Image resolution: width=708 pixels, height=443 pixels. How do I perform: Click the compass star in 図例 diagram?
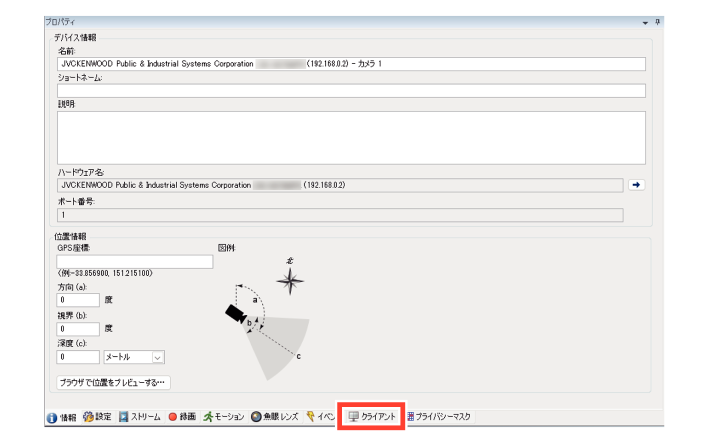pyautogui.click(x=290, y=281)
